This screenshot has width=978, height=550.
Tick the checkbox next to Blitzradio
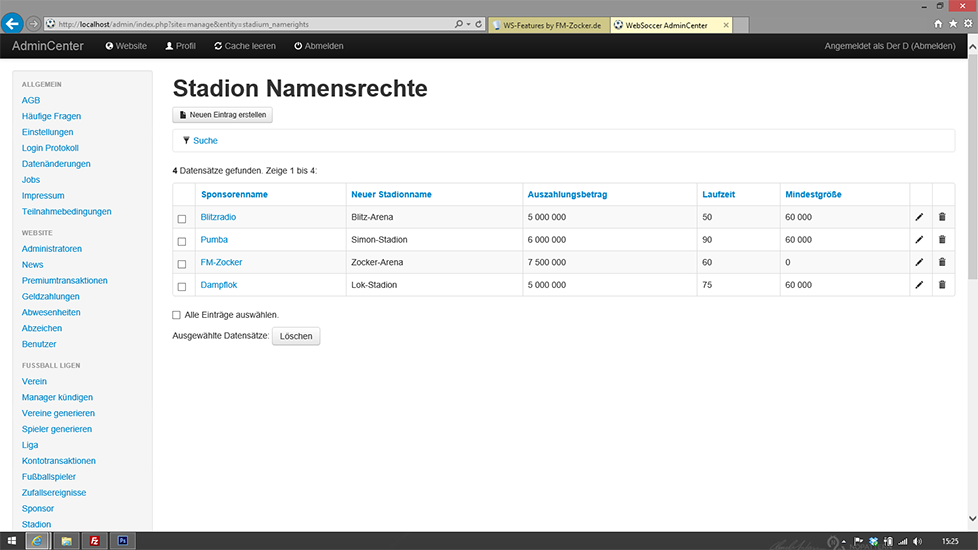click(182, 218)
